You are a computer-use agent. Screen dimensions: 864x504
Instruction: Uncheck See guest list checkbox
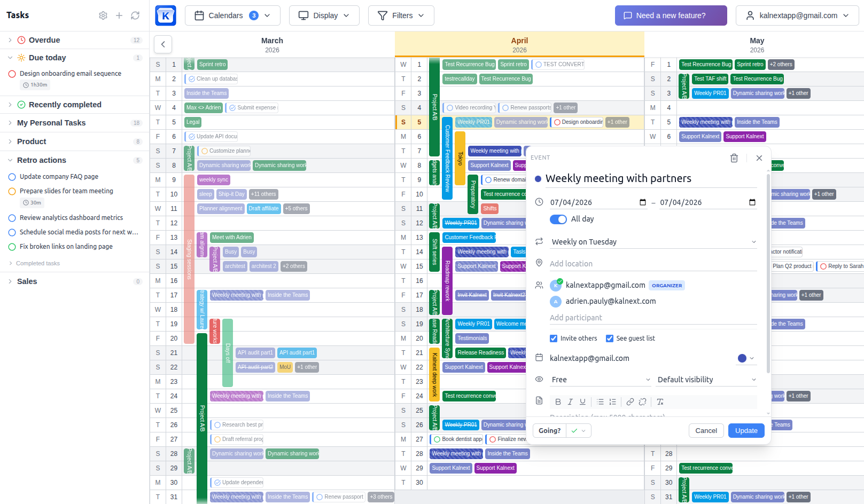610,338
